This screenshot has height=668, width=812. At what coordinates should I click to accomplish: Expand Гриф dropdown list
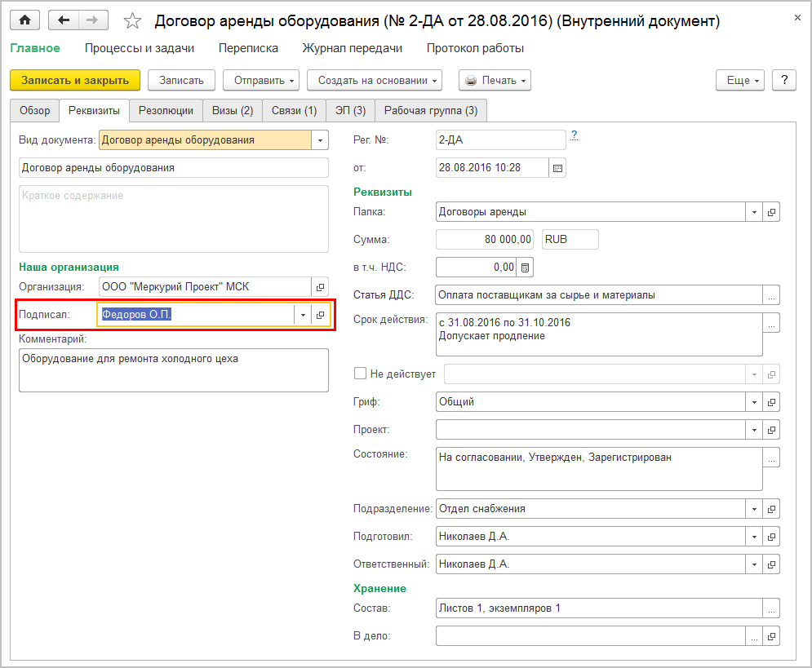click(x=754, y=402)
